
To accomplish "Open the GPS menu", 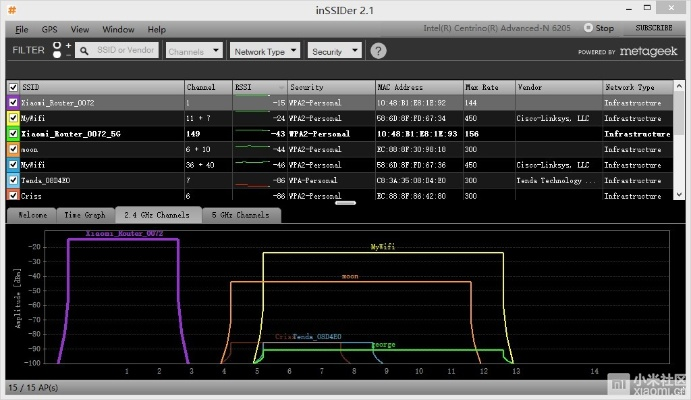I will click(x=50, y=30).
